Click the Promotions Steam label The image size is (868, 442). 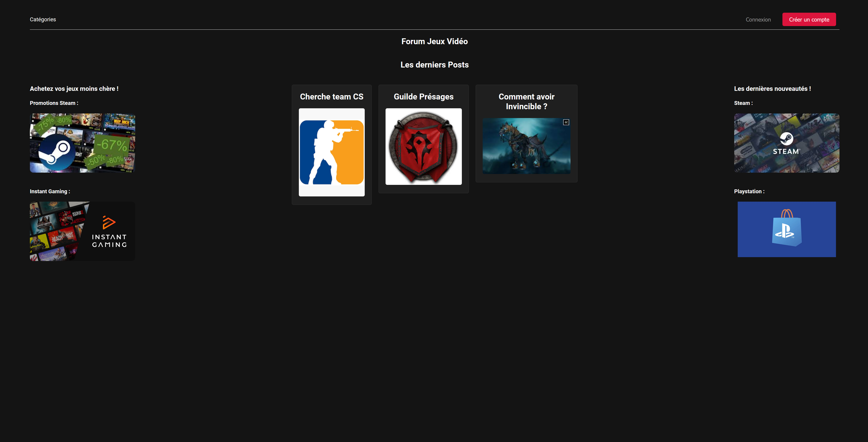54,103
